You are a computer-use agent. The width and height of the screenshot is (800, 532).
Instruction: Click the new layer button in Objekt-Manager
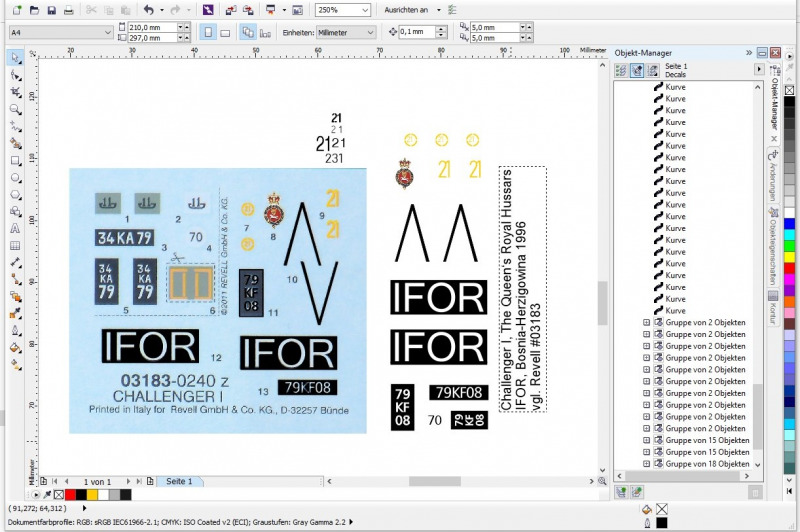[x=621, y=492]
